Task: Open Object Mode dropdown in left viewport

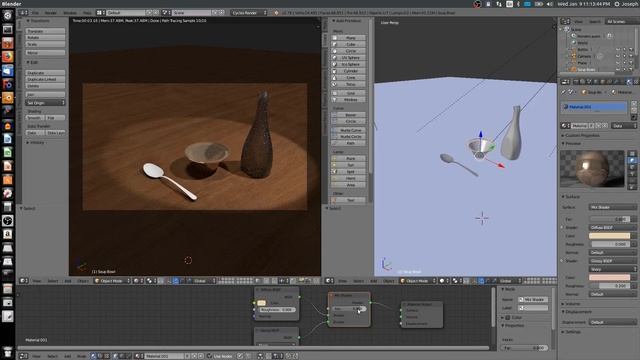Action: point(112,281)
